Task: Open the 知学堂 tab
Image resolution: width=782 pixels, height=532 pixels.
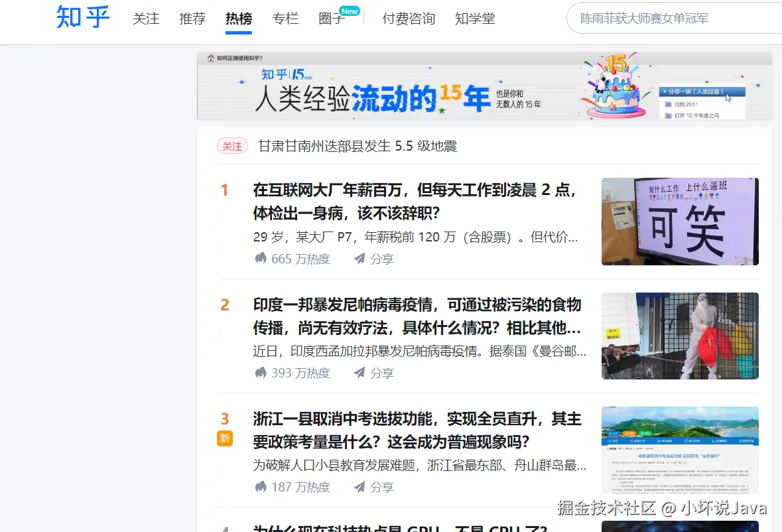Action: point(475,19)
